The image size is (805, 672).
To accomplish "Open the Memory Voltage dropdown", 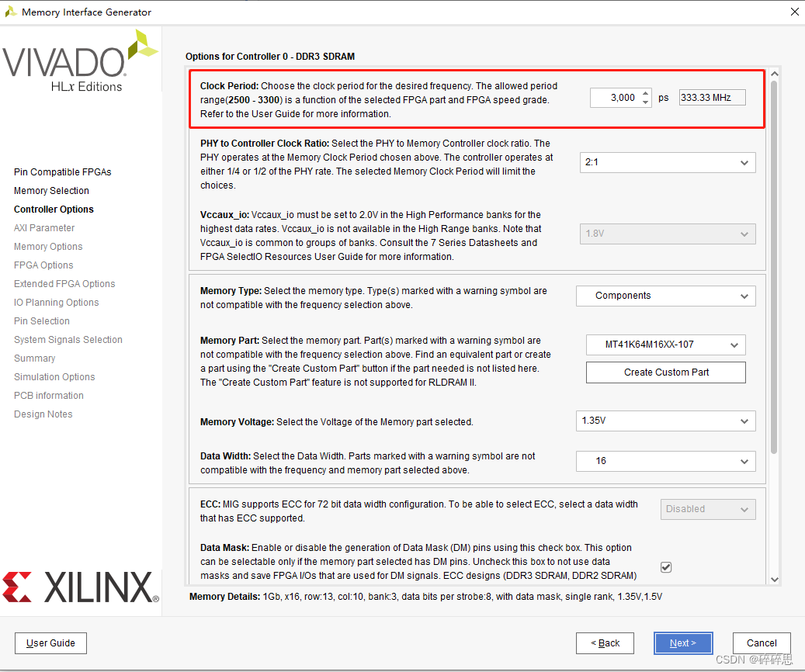I will (x=665, y=421).
